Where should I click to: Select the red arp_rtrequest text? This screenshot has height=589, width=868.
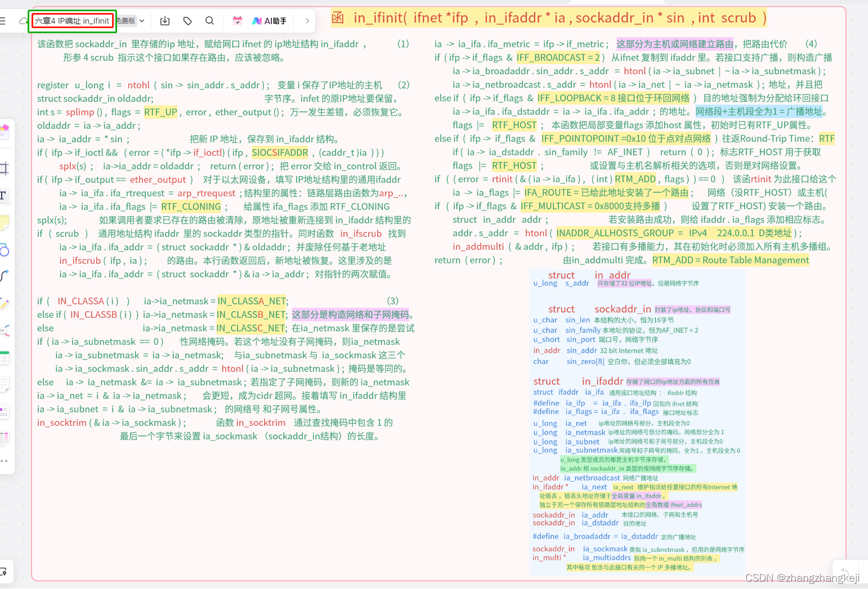tap(207, 193)
